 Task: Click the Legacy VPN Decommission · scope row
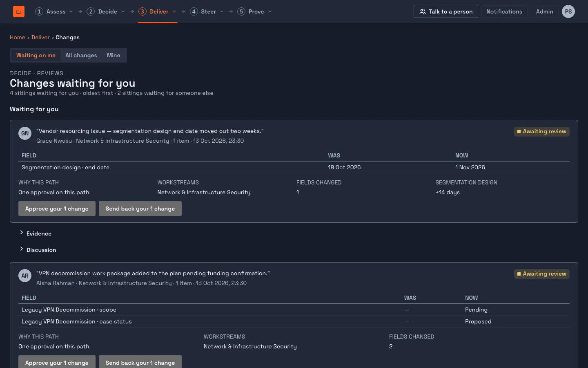point(294,310)
